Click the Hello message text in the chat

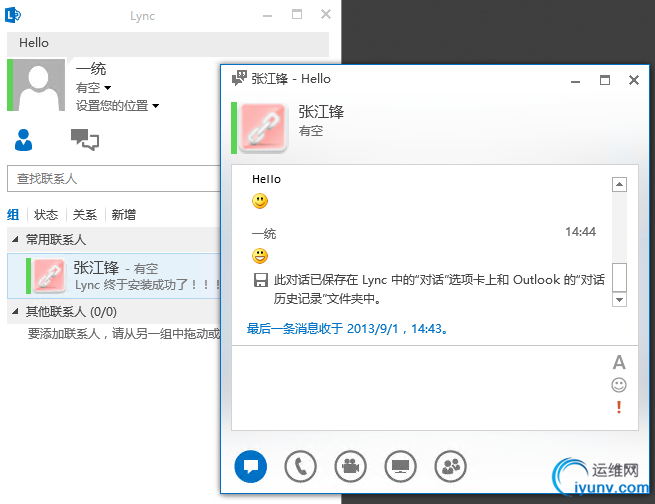267,179
